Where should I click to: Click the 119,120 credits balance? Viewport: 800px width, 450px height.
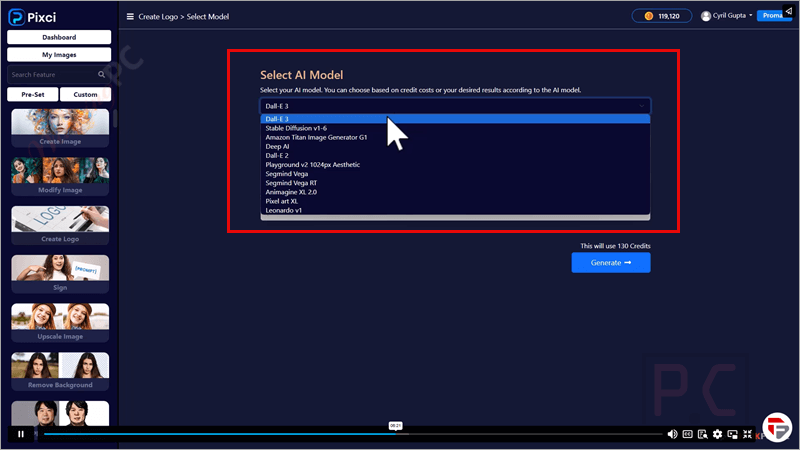click(x=662, y=16)
